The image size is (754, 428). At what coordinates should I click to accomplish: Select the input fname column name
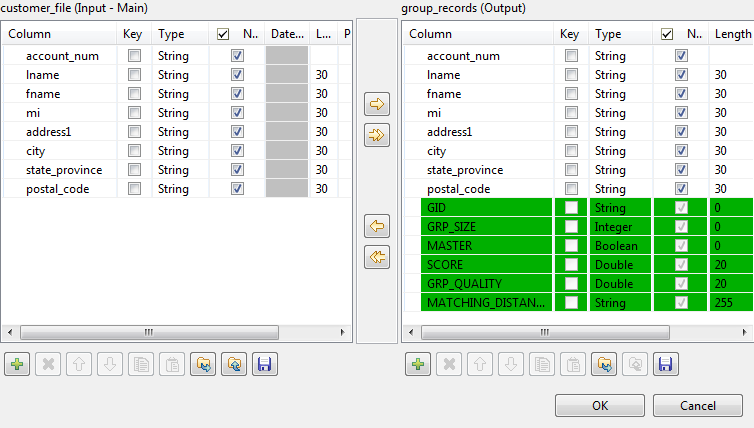pyautogui.click(x=43, y=94)
